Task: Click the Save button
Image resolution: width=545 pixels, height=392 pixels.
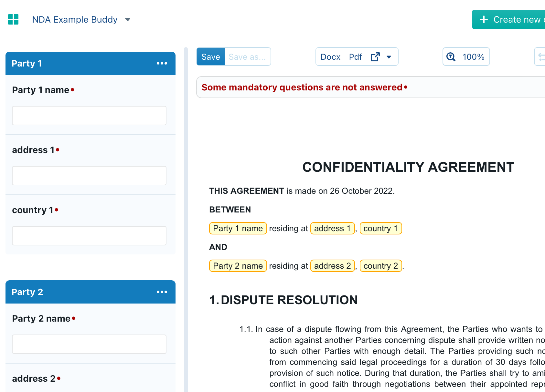Action: (x=210, y=57)
